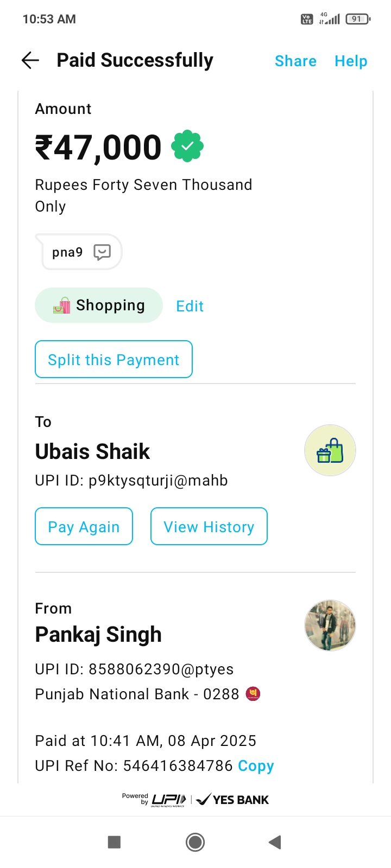Image resolution: width=391 pixels, height=868 pixels.
Task: Tap the Shopping category chip
Action: 99,305
